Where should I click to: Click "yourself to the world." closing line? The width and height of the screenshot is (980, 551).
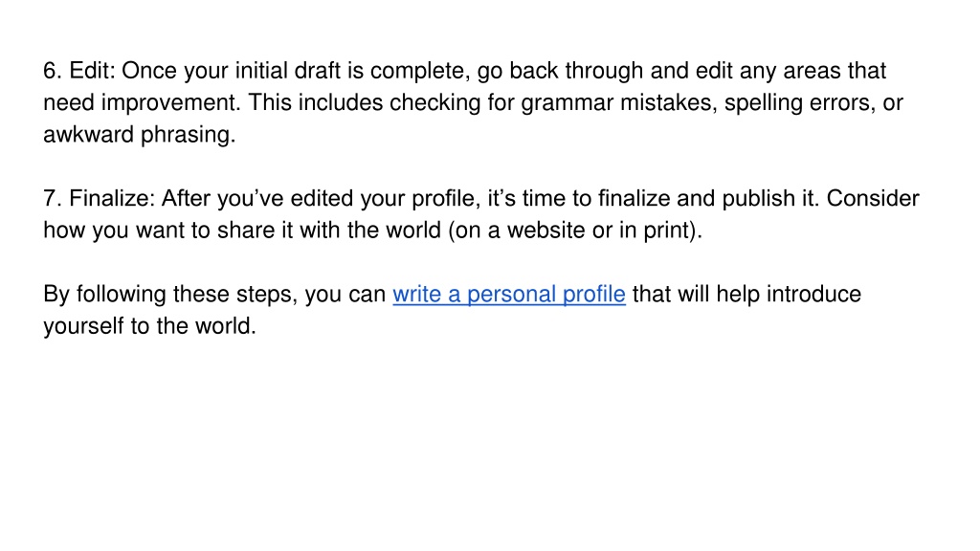tap(150, 326)
